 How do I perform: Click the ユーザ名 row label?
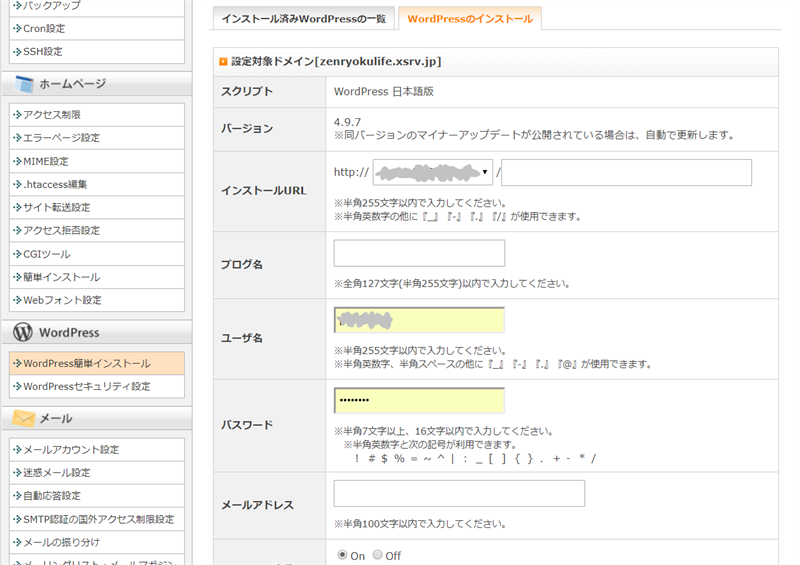tap(242, 338)
